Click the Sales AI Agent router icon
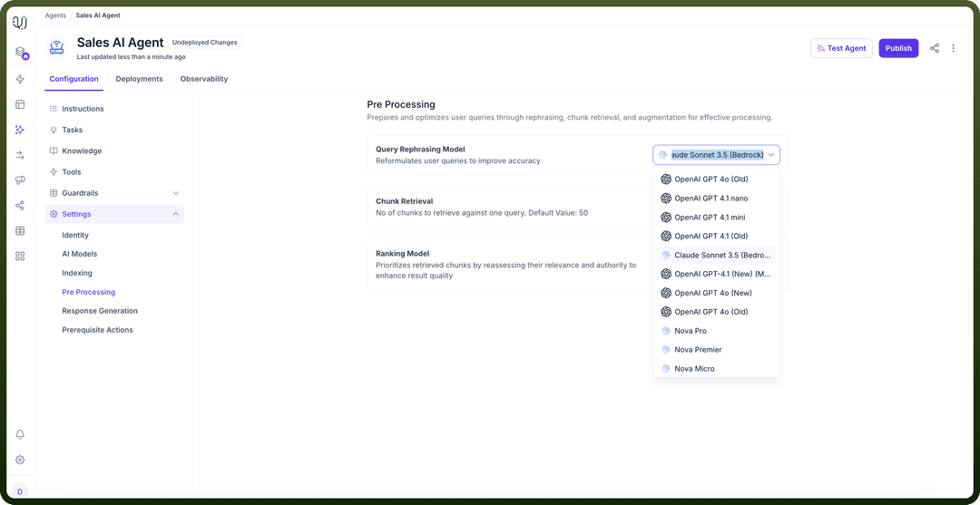980x505 pixels. [x=57, y=47]
